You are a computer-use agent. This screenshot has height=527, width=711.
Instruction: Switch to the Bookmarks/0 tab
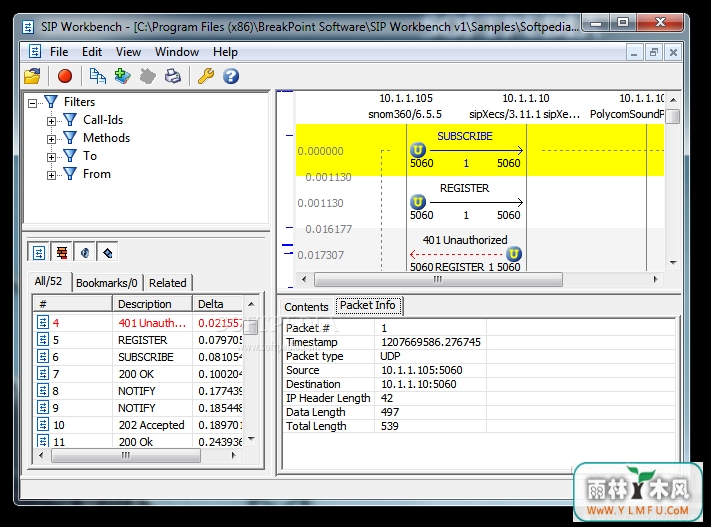tap(107, 283)
